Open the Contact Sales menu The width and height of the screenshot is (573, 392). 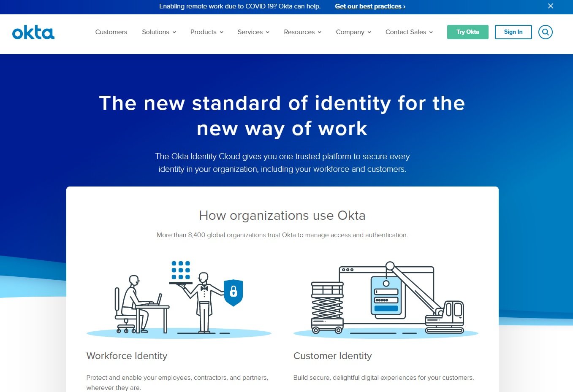(409, 32)
